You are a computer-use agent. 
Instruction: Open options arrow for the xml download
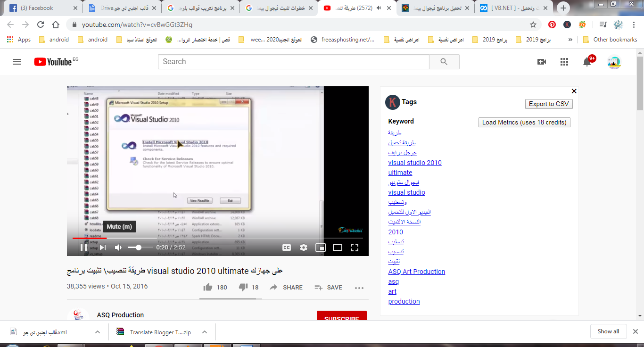click(98, 332)
